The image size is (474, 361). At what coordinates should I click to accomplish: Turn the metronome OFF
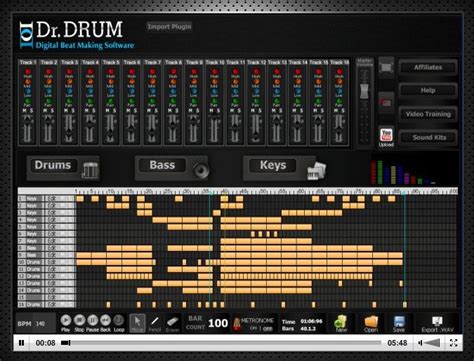tap(268, 328)
